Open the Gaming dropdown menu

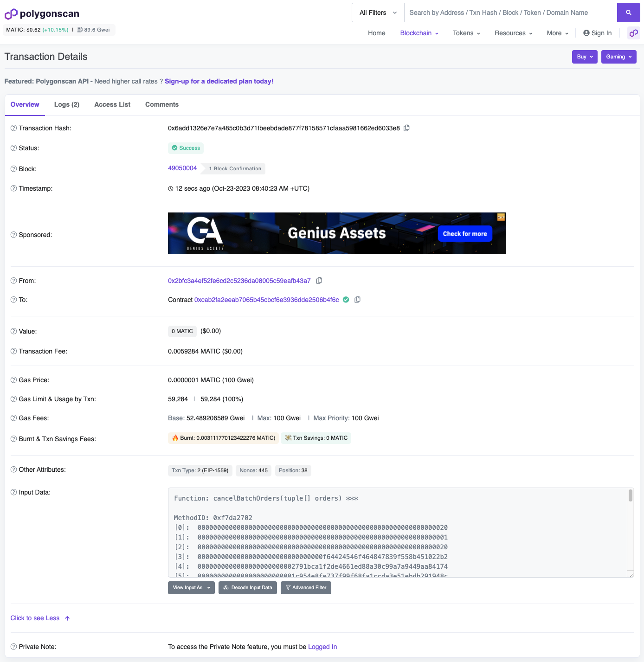618,57
